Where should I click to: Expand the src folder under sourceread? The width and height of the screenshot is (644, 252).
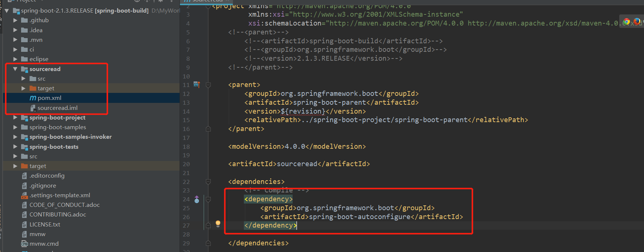point(23,78)
